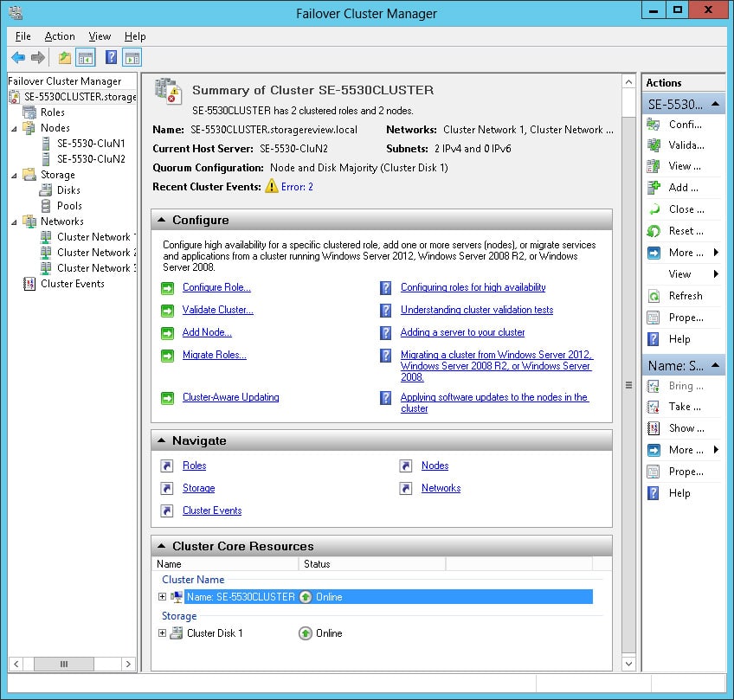Click the Roles shortcut icon in Navigate
Screen dimensions: 734x700
[x=167, y=466]
